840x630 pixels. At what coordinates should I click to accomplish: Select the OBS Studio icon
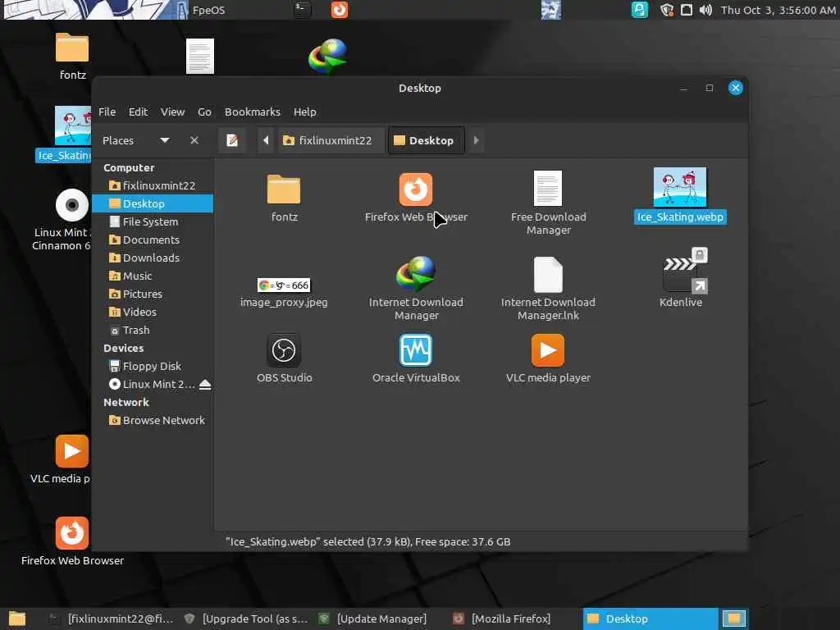click(284, 350)
